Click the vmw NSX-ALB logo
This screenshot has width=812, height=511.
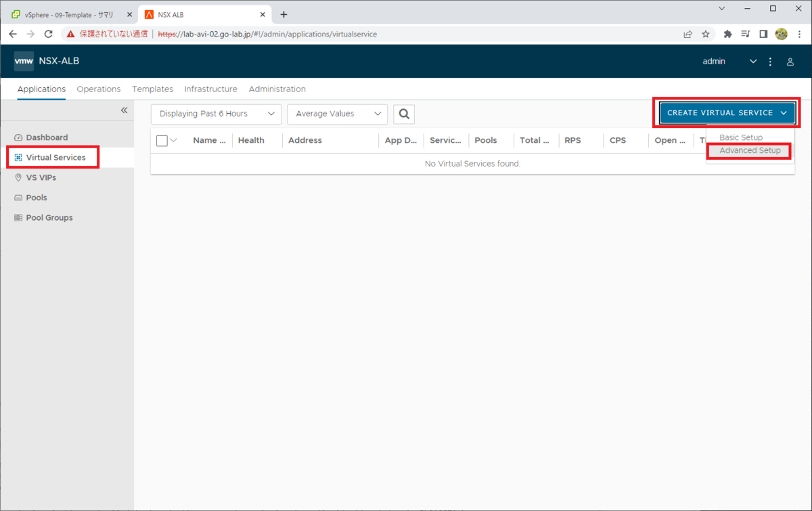[x=47, y=61]
